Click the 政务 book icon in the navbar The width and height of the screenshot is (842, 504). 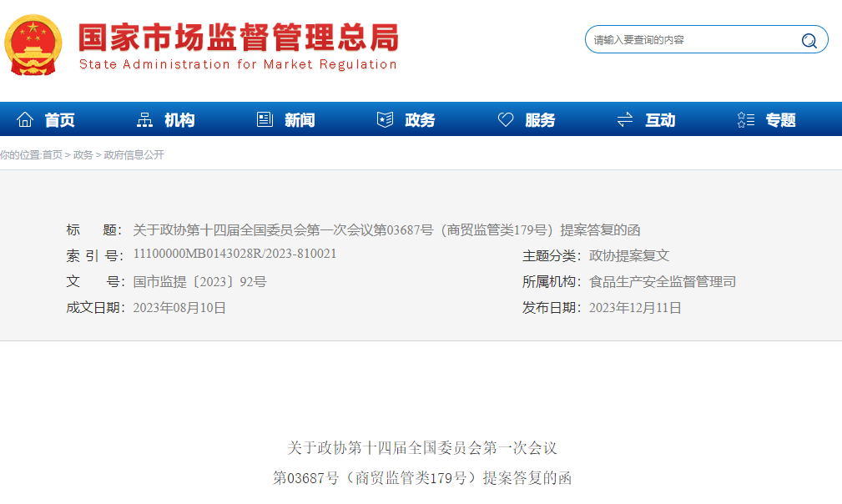(384, 118)
